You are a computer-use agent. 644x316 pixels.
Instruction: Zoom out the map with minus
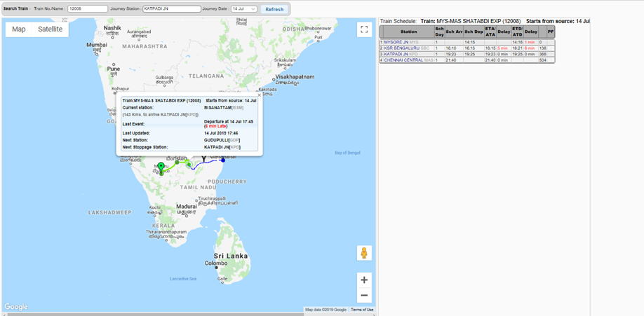364,295
